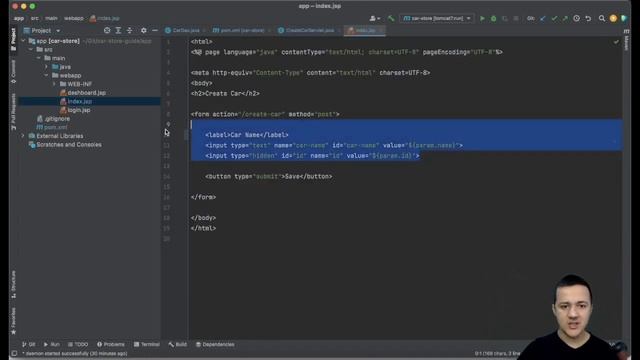Expand the java folder

point(46,67)
